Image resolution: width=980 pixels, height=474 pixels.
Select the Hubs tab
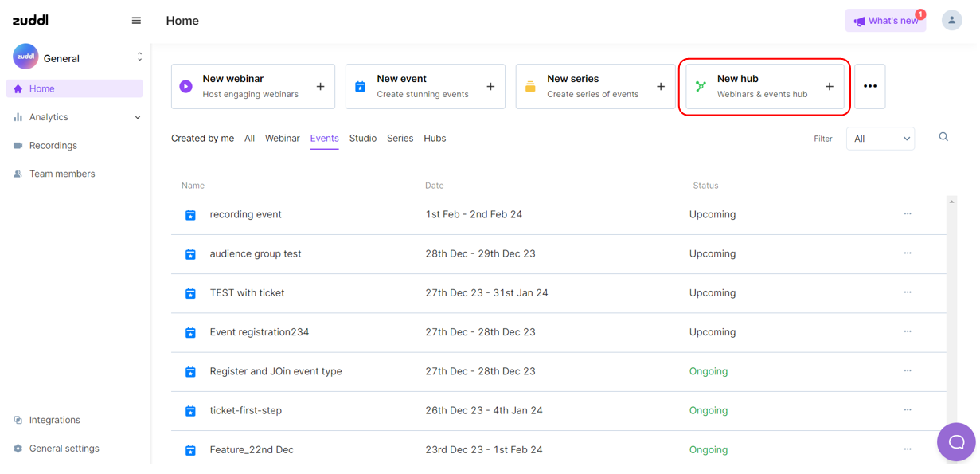435,139
